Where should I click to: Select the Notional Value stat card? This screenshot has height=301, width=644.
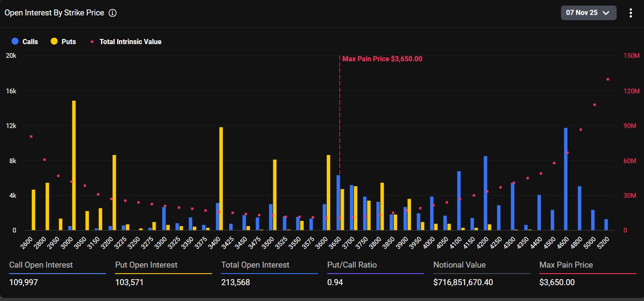click(x=482, y=274)
